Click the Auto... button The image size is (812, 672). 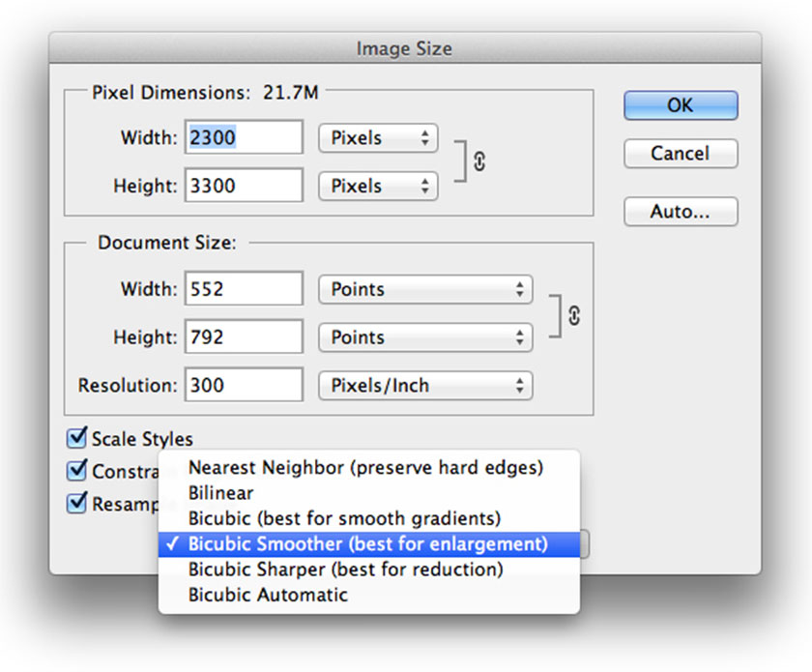tap(681, 212)
